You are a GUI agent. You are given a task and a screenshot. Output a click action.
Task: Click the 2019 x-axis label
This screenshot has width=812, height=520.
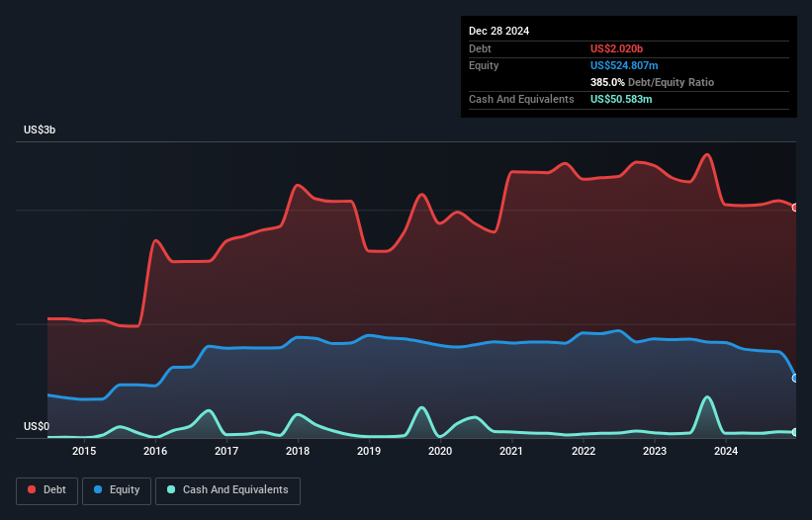[x=369, y=451]
